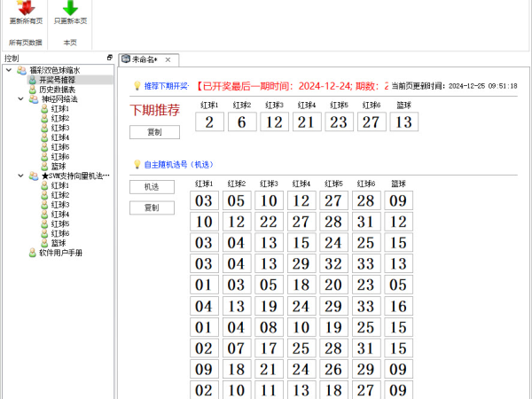Click the pin icon of the control panel
The height and width of the screenshot is (399, 532).
click(109, 58)
